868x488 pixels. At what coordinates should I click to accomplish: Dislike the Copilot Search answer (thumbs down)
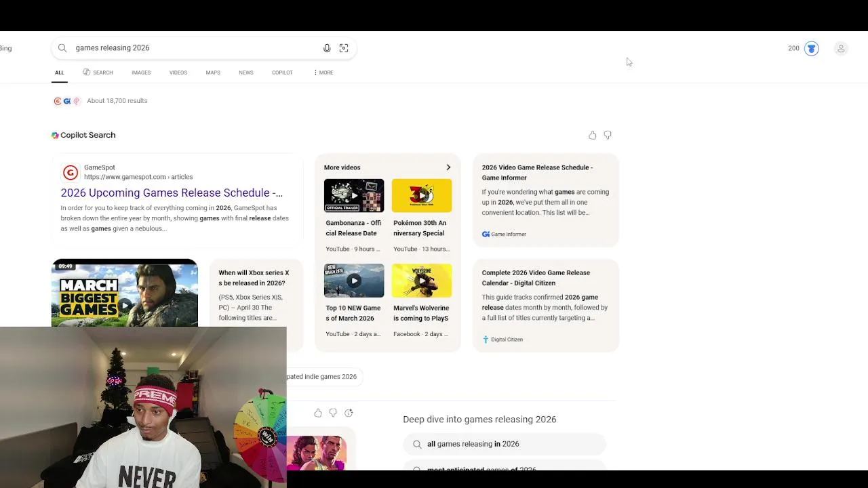point(608,136)
